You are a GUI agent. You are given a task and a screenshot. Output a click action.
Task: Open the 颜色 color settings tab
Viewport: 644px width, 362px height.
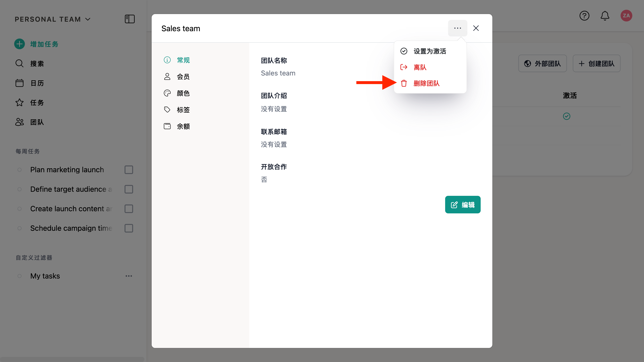pyautogui.click(x=183, y=93)
